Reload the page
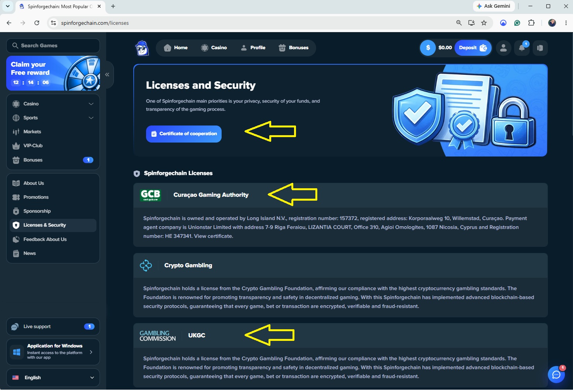Image resolution: width=573 pixels, height=392 pixels. [x=37, y=23]
